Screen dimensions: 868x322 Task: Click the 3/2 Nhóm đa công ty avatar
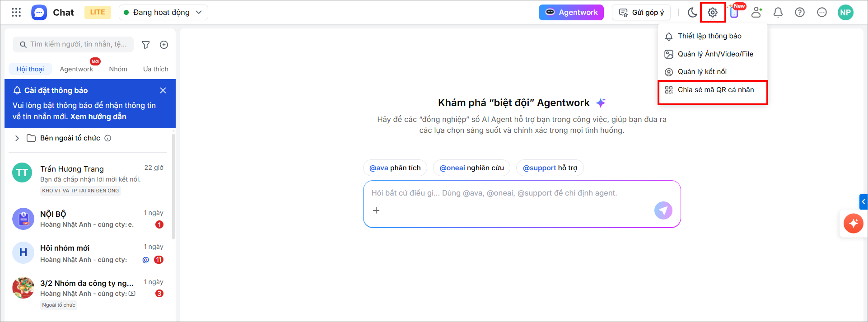(x=23, y=288)
